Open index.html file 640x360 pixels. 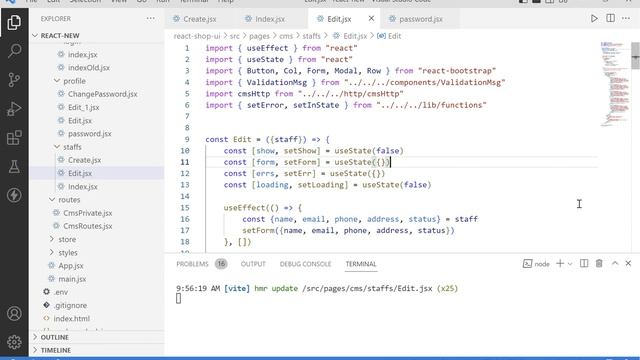(71, 318)
